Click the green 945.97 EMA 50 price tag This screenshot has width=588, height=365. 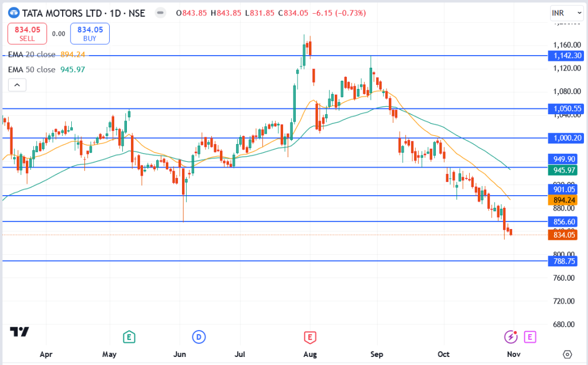pyautogui.click(x=563, y=170)
